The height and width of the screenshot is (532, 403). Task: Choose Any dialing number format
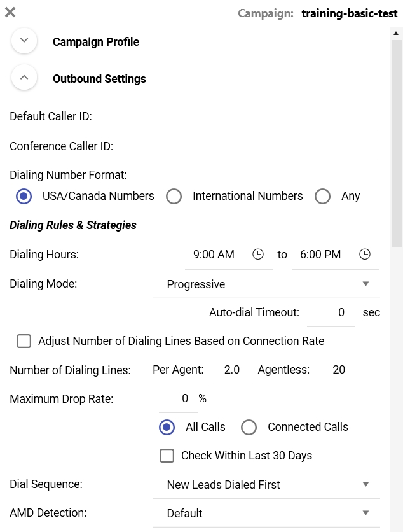pyautogui.click(x=322, y=196)
